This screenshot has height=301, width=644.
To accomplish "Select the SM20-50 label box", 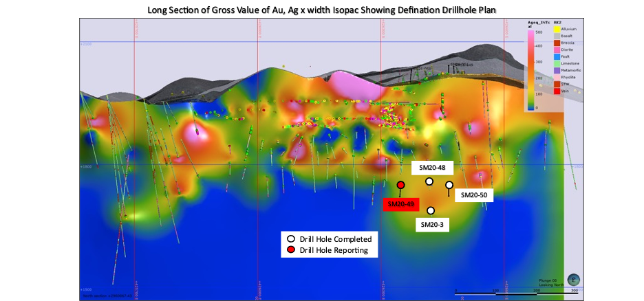I will point(473,195).
